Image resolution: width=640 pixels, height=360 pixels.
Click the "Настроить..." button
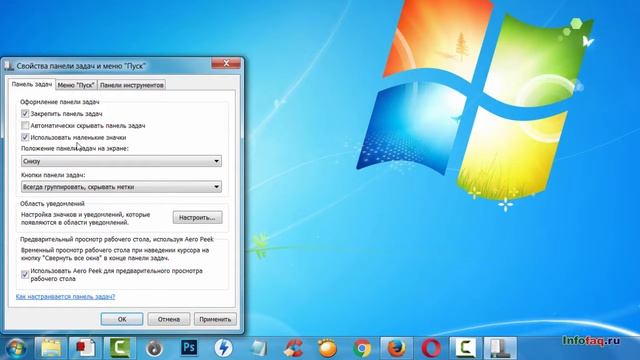pyautogui.click(x=197, y=218)
